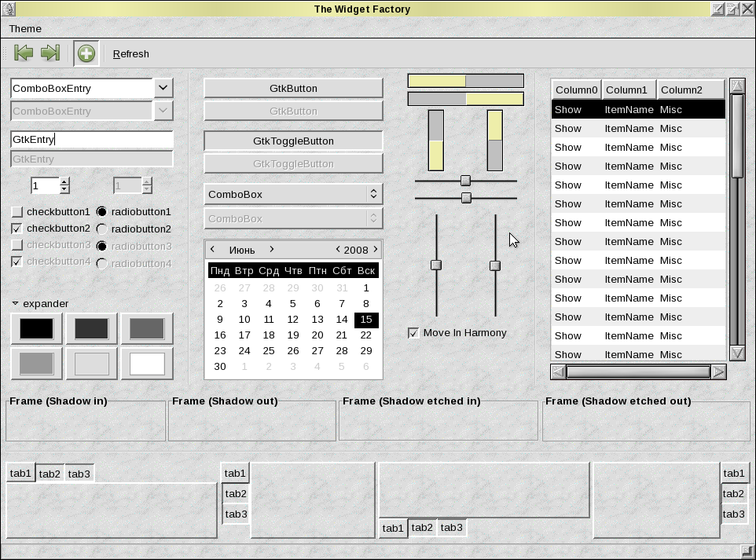Click the calendar next month arrow
The height and width of the screenshot is (560, 756).
[271, 249]
